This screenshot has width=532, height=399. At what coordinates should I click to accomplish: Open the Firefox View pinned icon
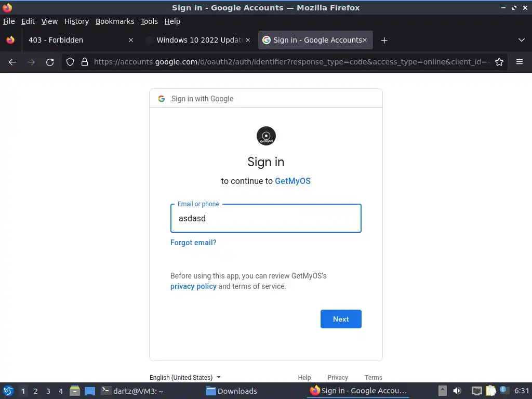[10, 40]
